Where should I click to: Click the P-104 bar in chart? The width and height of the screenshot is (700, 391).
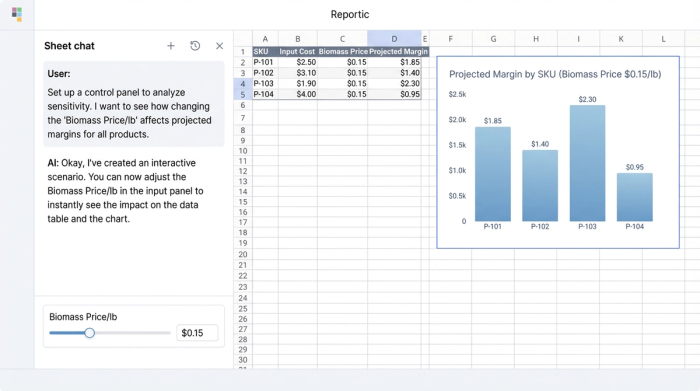pos(635,197)
